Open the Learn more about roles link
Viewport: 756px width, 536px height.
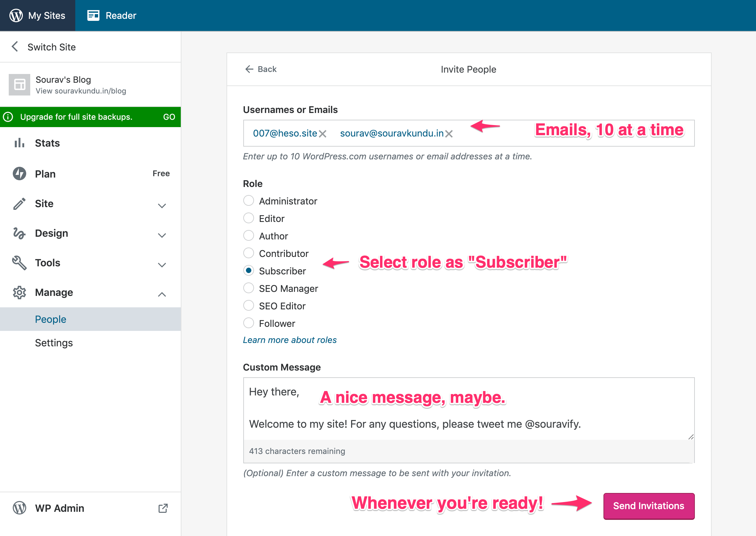pos(290,340)
